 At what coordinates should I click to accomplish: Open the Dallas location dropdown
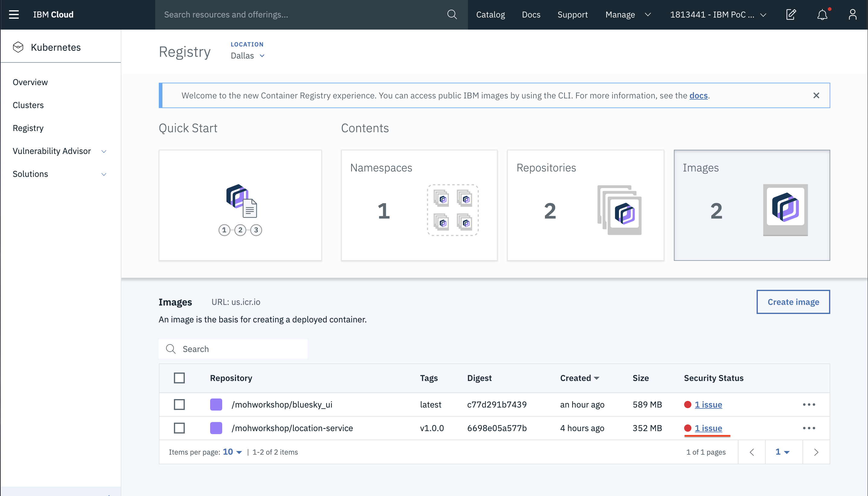click(248, 56)
